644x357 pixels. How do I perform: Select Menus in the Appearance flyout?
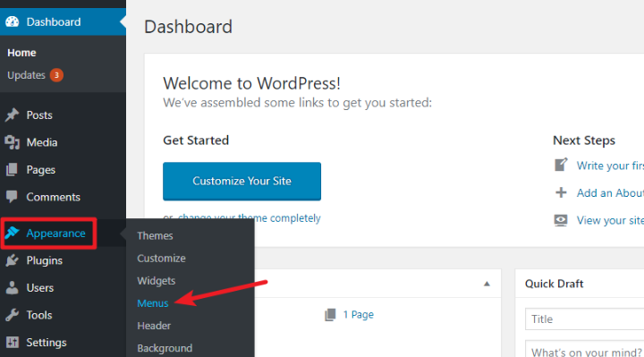point(153,303)
